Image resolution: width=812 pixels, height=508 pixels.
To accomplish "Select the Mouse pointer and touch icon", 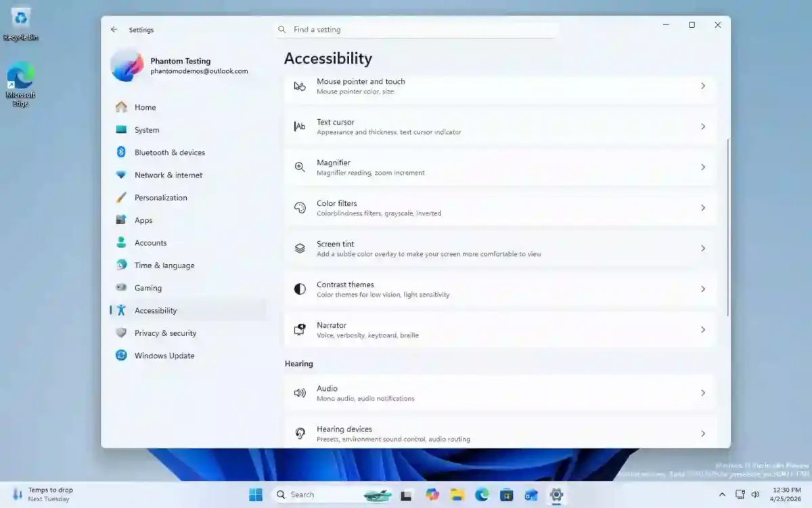I will pos(300,87).
